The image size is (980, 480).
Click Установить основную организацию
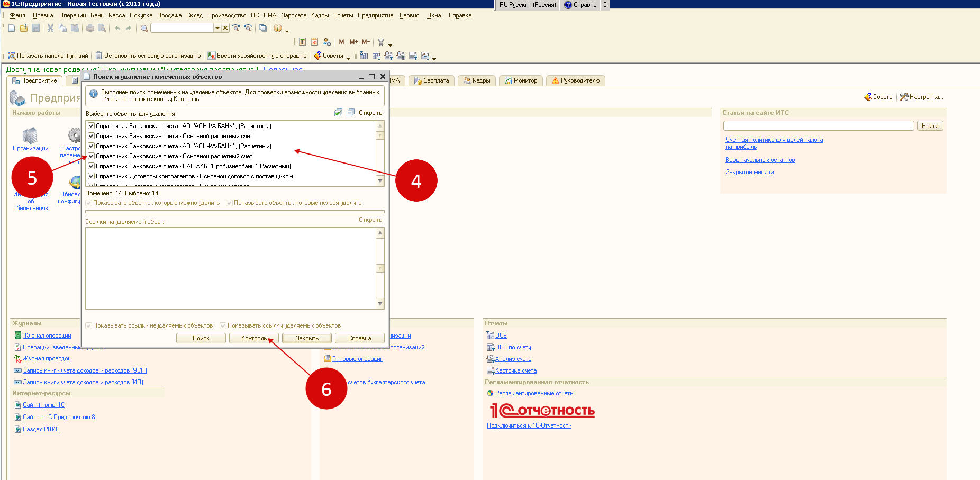pyautogui.click(x=148, y=56)
